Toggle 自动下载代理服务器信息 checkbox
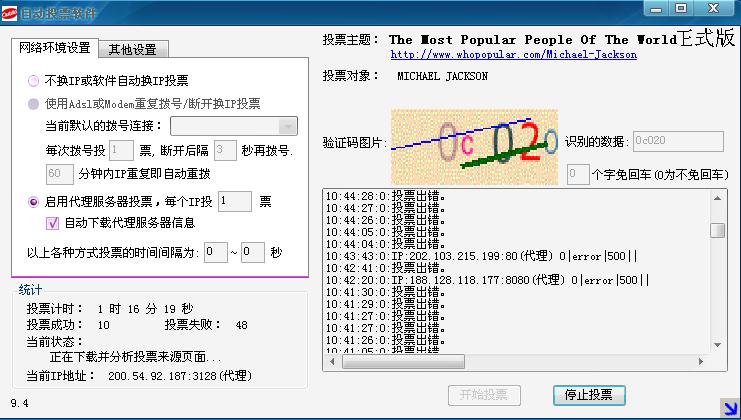Viewport: 741px width, 420px height. click(52, 223)
